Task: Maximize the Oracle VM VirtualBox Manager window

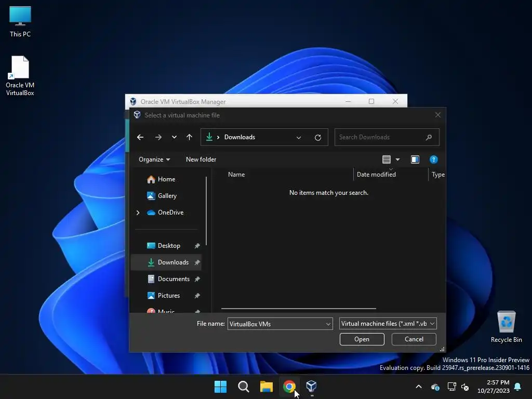Action: tap(371, 101)
